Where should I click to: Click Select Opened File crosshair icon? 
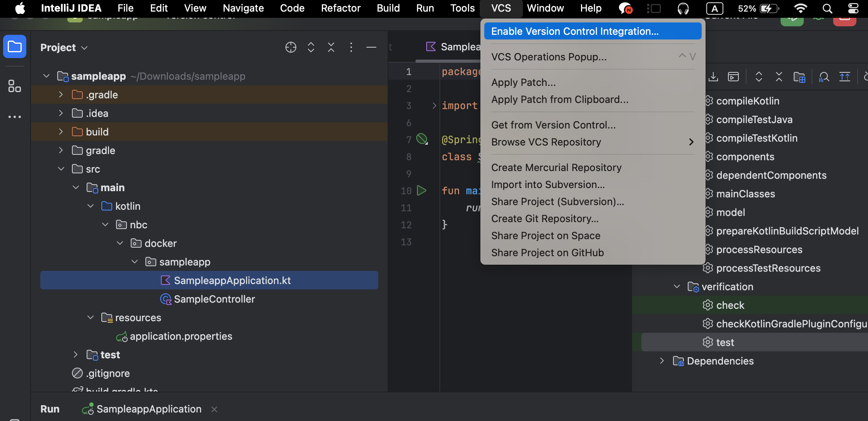[x=291, y=47]
